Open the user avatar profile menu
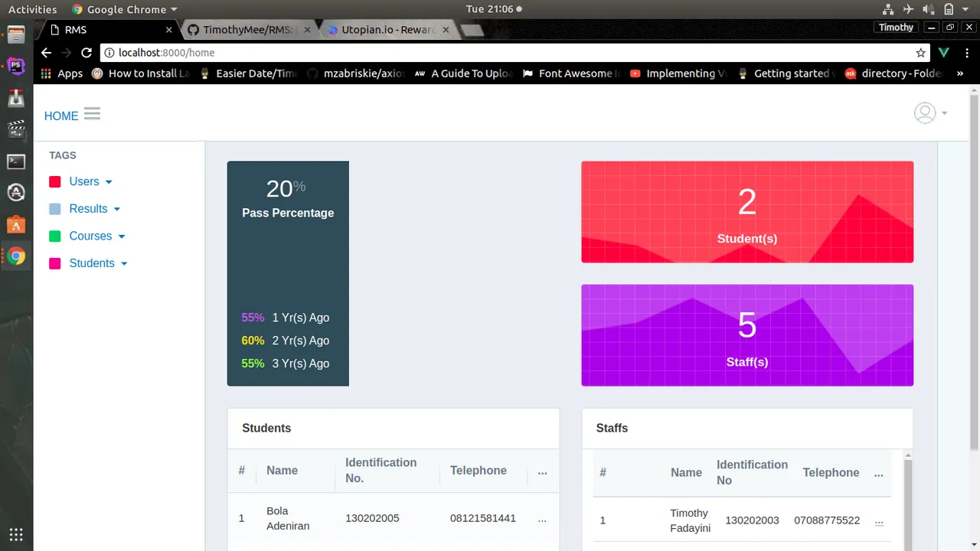Viewport: 980px width, 551px height. coord(925,112)
